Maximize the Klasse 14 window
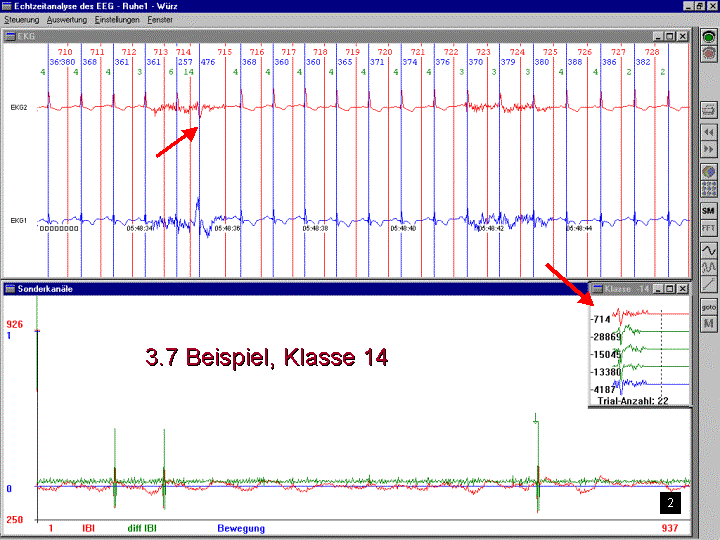The height and width of the screenshot is (540, 720). coord(669,288)
